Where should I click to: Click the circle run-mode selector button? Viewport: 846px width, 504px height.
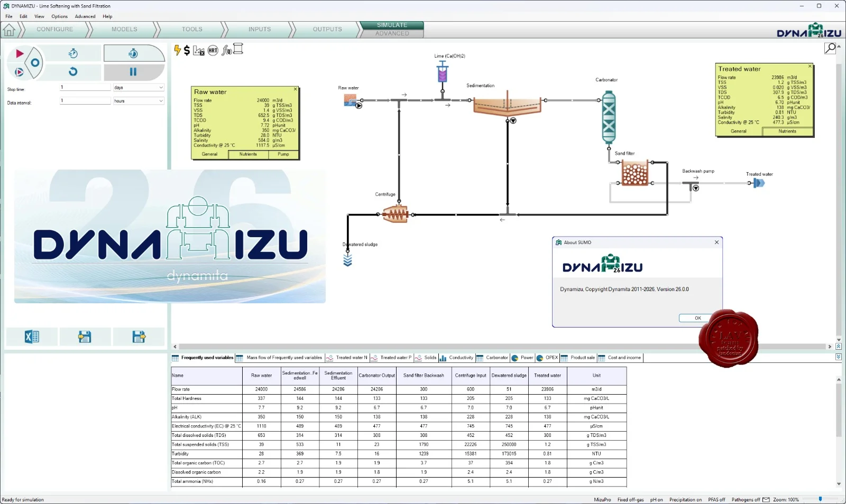coord(35,62)
